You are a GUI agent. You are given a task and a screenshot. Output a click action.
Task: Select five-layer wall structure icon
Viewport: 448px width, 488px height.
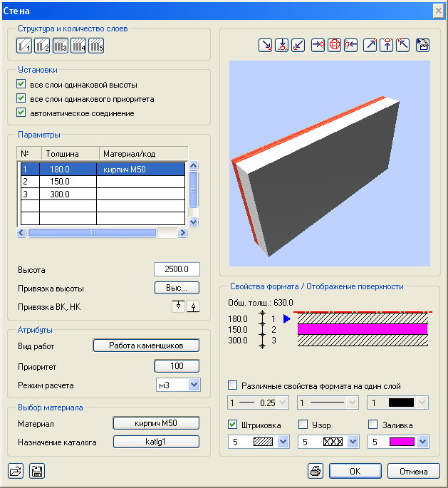coord(96,46)
